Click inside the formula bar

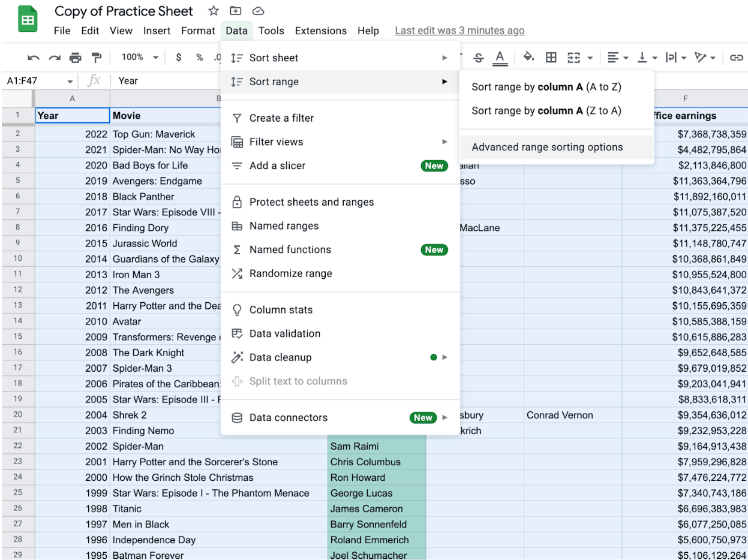click(150, 80)
